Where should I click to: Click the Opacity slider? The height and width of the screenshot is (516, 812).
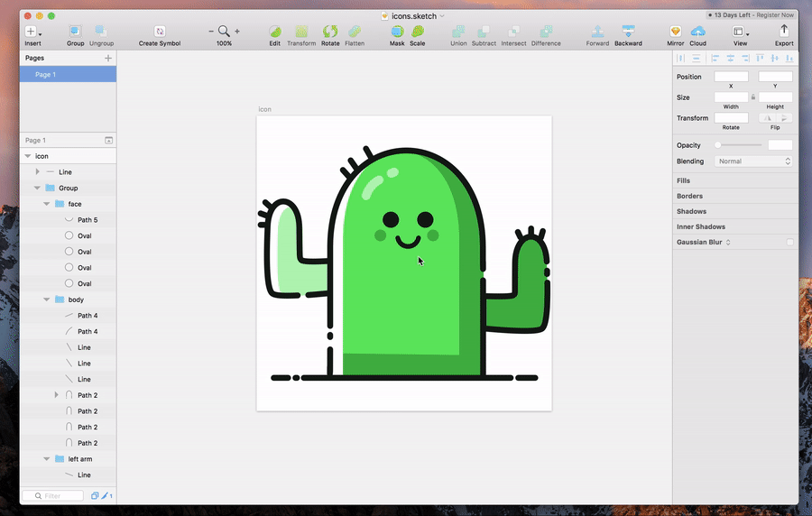pos(740,145)
